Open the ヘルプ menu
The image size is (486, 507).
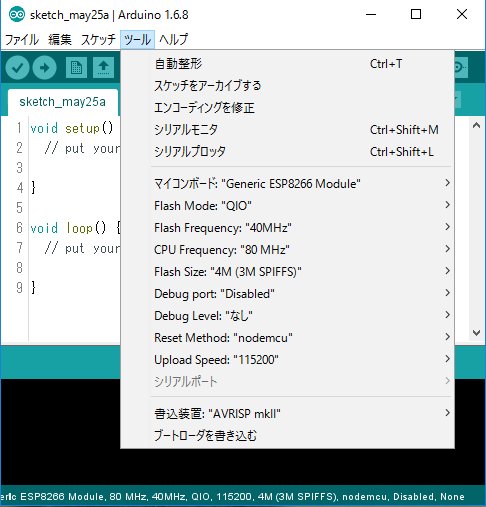pos(173,40)
